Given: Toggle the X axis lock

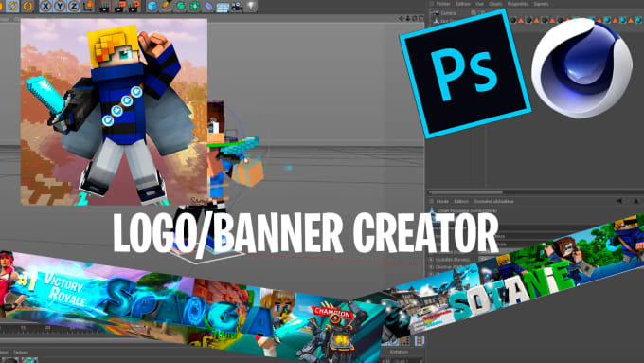Looking at the screenshot, I should point(46,7).
